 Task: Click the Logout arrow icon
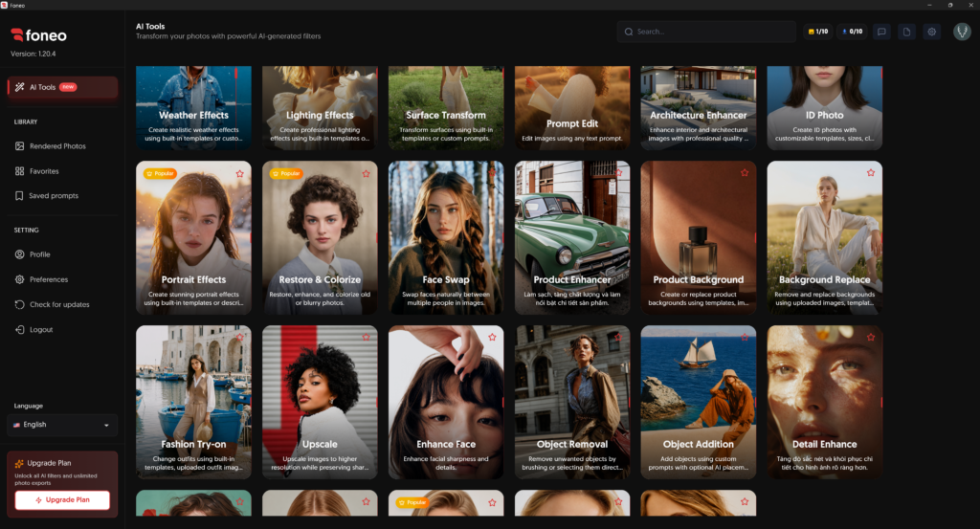point(19,329)
